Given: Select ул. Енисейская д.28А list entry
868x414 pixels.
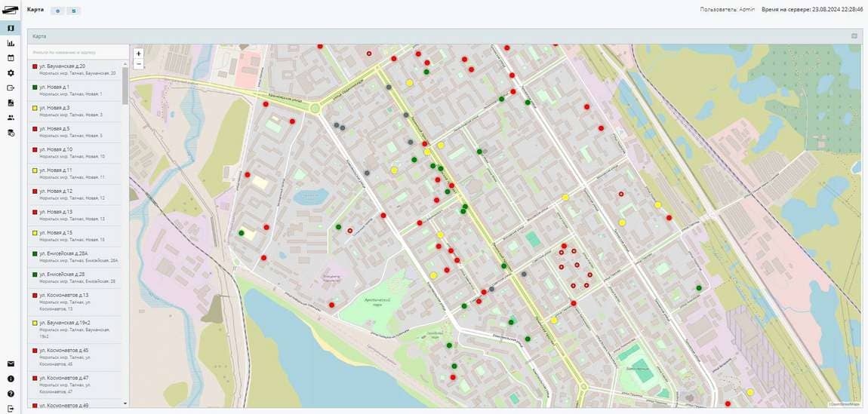Looking at the screenshot, I should coord(63,253).
